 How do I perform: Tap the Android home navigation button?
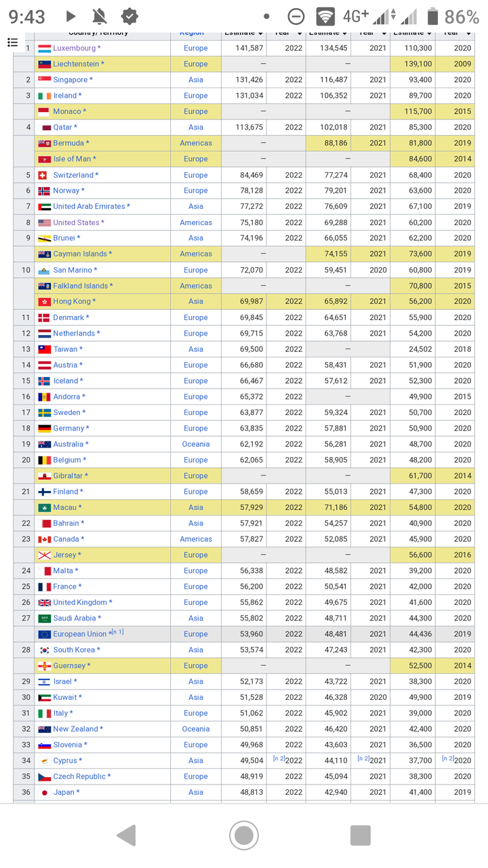click(x=244, y=835)
